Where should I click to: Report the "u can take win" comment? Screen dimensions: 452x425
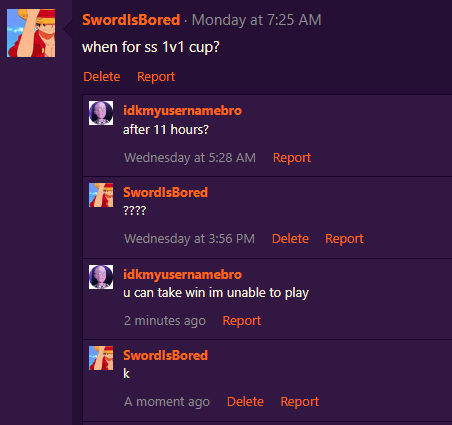tap(242, 321)
